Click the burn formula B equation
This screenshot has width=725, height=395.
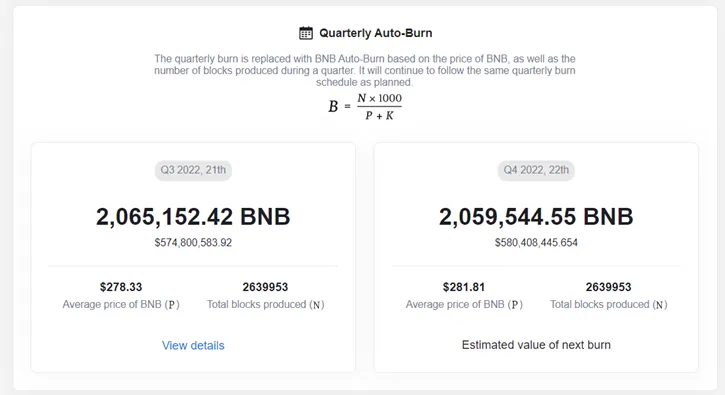(x=365, y=107)
